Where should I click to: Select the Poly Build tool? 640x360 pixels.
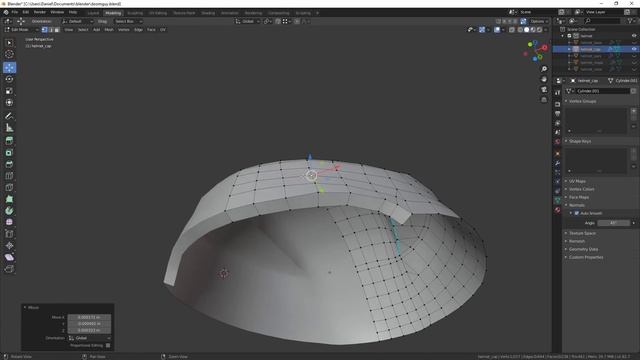click(x=9, y=199)
